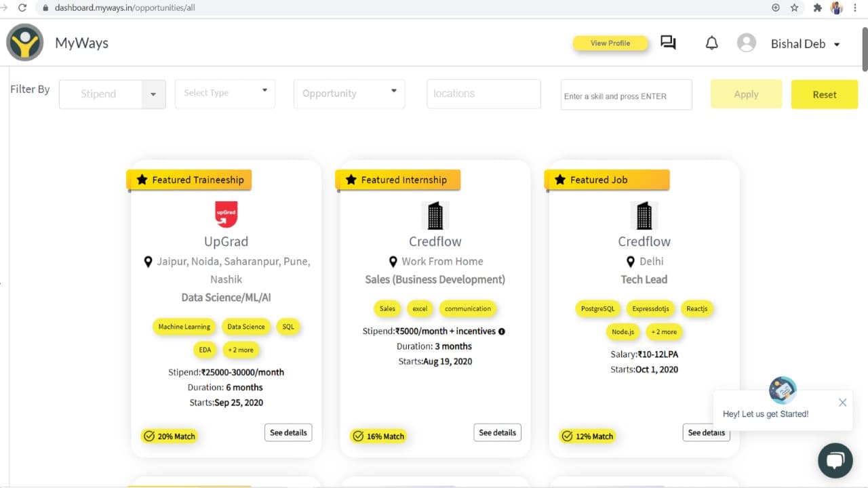
Task: Click the SQL skill tag
Action: pyautogui.click(x=288, y=327)
